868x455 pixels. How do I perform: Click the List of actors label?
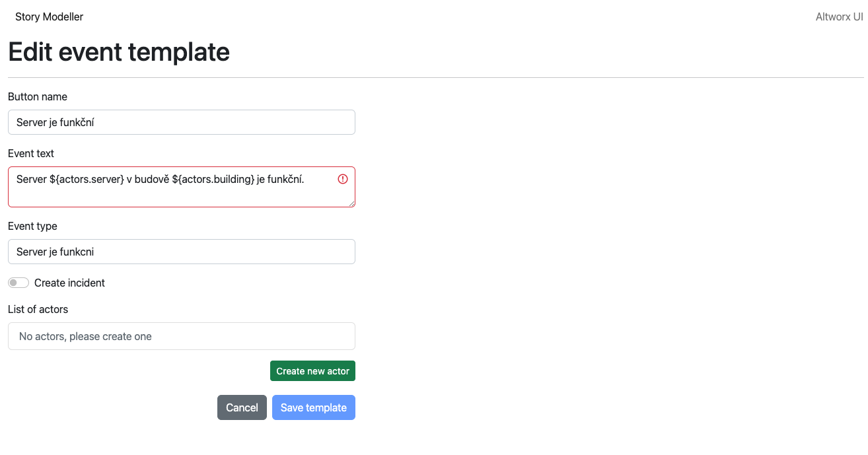coord(38,309)
